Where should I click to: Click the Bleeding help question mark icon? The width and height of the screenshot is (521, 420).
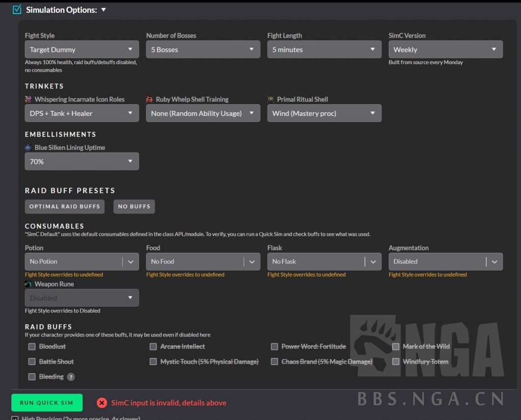click(x=71, y=377)
